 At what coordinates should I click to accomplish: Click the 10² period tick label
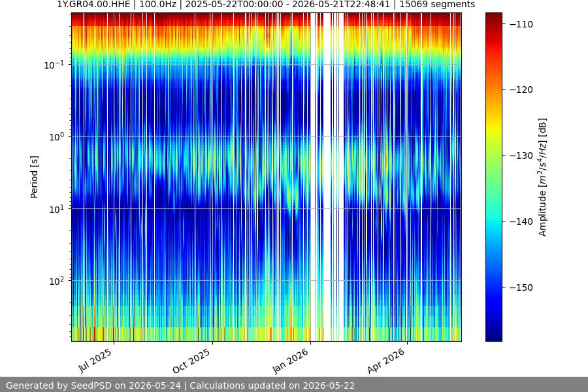56,282
